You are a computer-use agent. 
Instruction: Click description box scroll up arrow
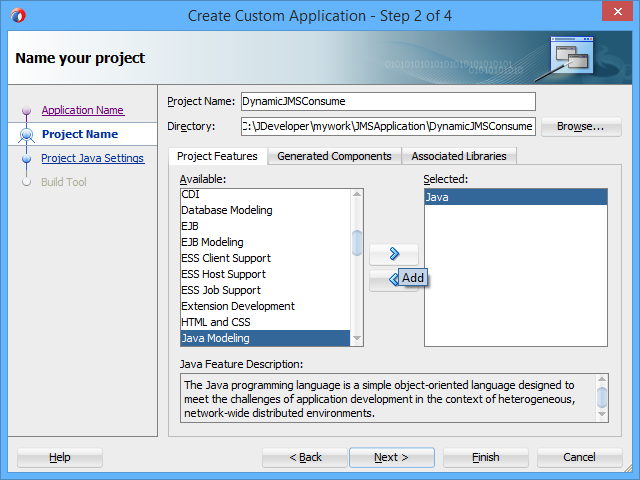point(602,379)
